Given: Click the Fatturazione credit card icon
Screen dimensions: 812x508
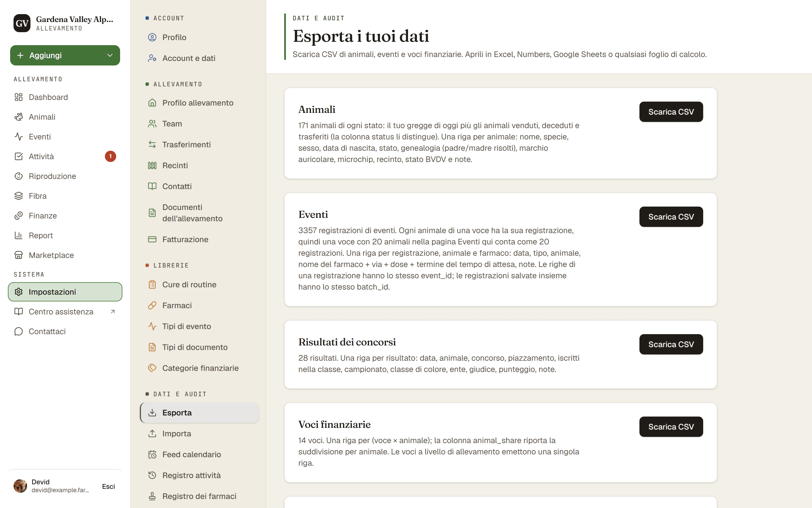Looking at the screenshot, I should pyautogui.click(x=152, y=239).
